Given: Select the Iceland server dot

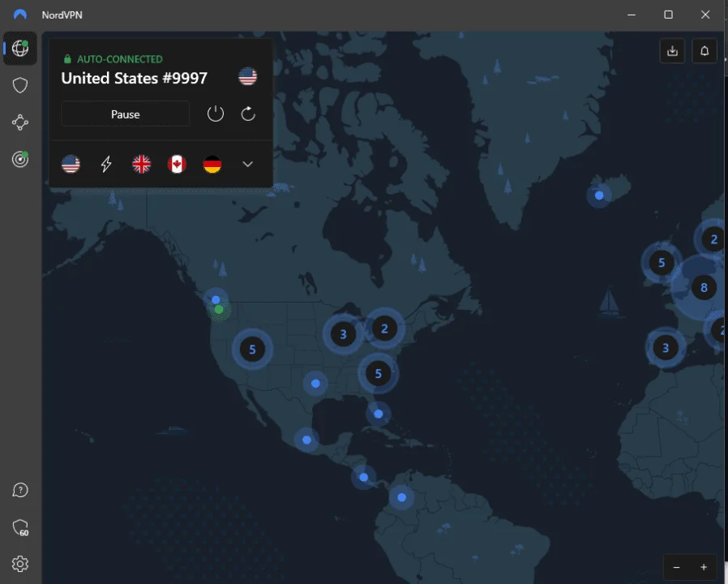Looking at the screenshot, I should pyautogui.click(x=599, y=195).
